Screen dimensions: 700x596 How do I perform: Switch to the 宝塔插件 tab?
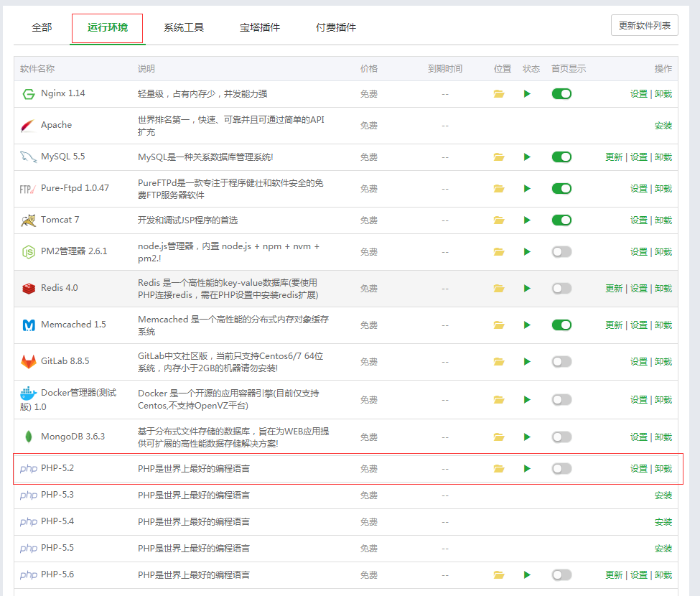260,28
